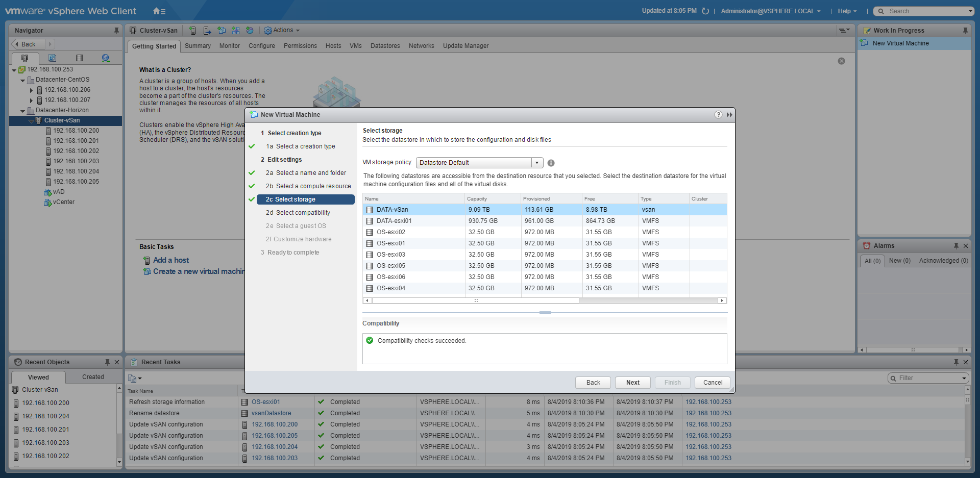The width and height of the screenshot is (980, 478).
Task: Collapse the Datacenter-Horizon tree node
Action: [x=22, y=111]
